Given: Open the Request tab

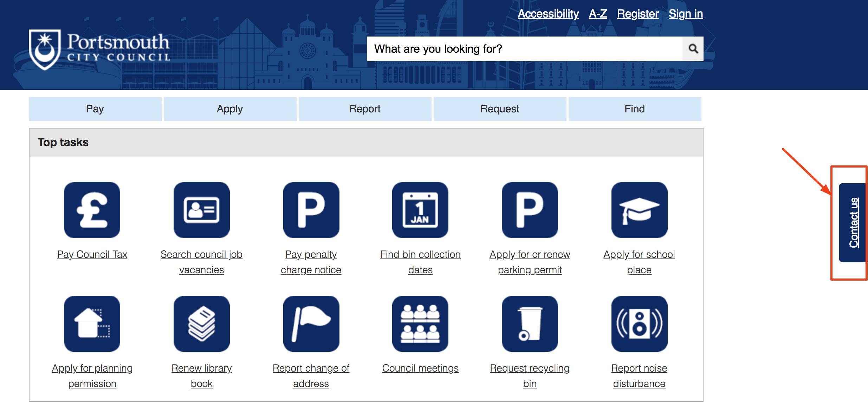Looking at the screenshot, I should point(500,109).
